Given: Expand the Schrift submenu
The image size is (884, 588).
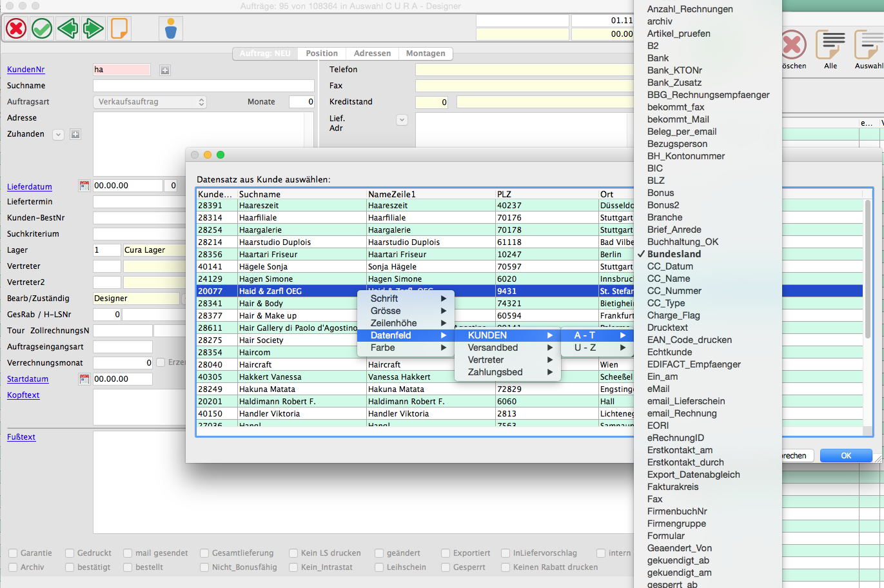Looking at the screenshot, I should 406,299.
